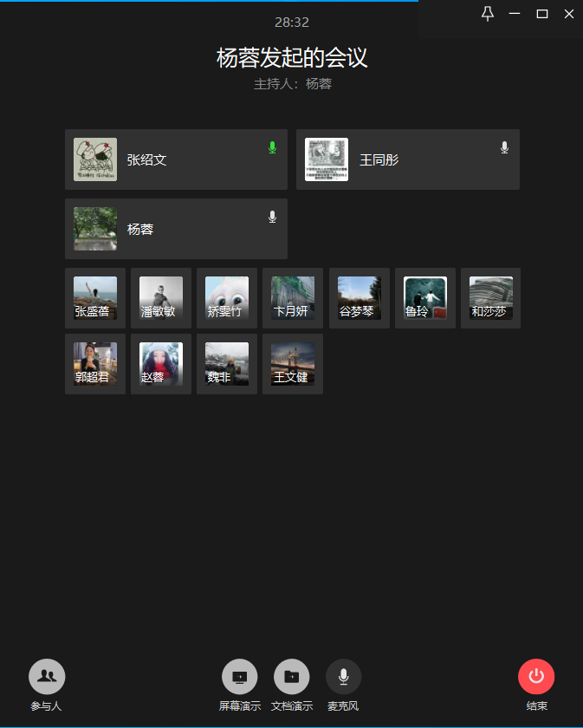Image resolution: width=583 pixels, height=728 pixels.
Task: Click 杨蓉's microphone icon
Action: tap(273, 217)
